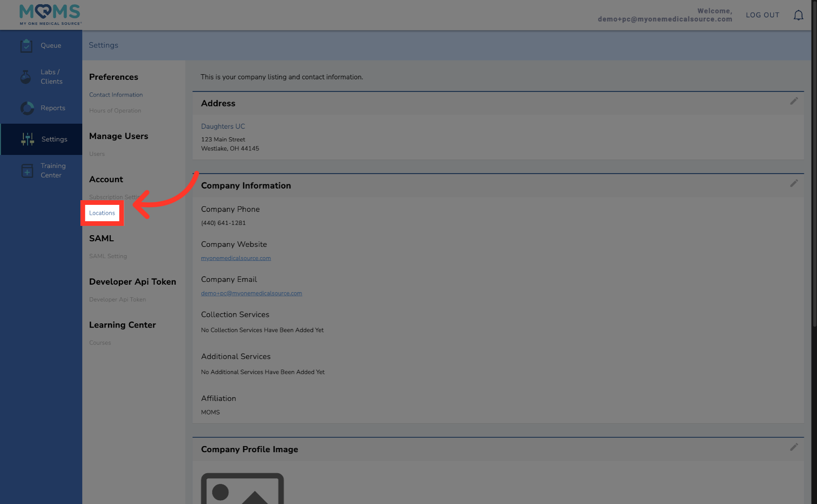Click the notification bell icon
The width and height of the screenshot is (817, 504).
(x=798, y=15)
